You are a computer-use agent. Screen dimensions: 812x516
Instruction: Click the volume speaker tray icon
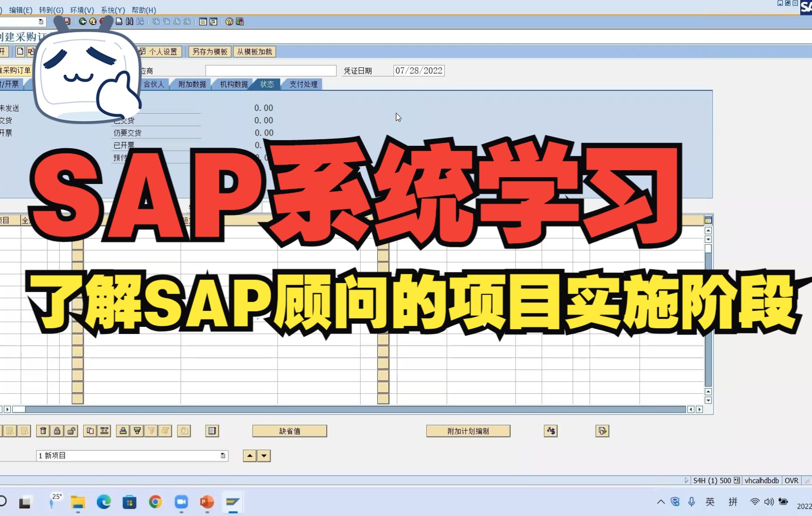(769, 502)
